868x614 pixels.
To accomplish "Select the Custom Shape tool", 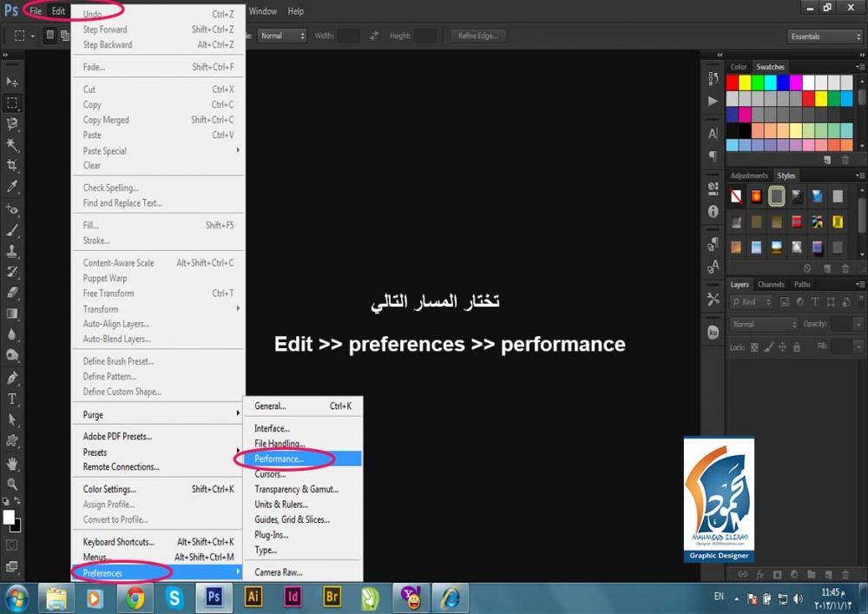I will click(11, 441).
